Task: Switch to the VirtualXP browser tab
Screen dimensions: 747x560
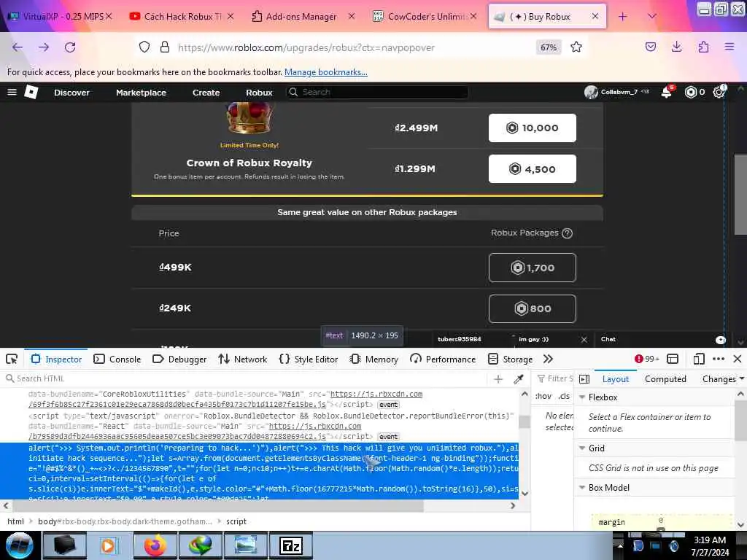Action: click(60, 16)
